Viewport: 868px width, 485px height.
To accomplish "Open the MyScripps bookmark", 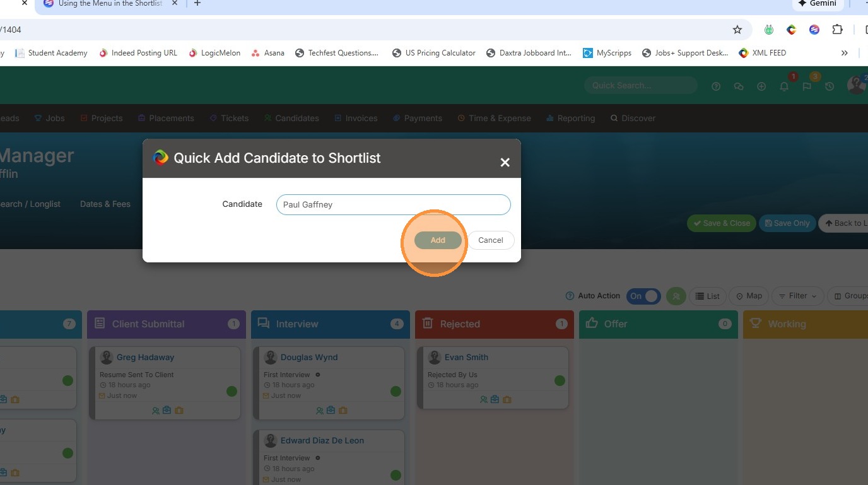I will click(x=607, y=53).
